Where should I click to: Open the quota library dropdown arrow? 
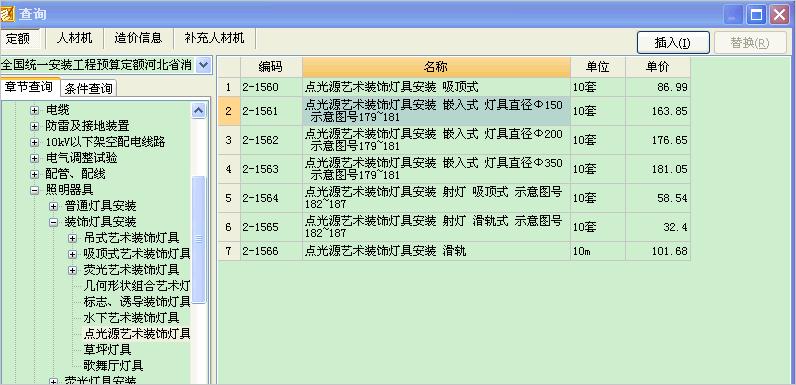[x=203, y=65]
